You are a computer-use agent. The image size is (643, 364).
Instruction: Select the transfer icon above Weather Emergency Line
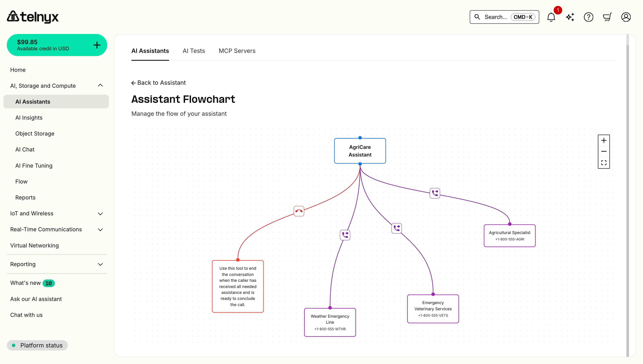[x=345, y=235]
